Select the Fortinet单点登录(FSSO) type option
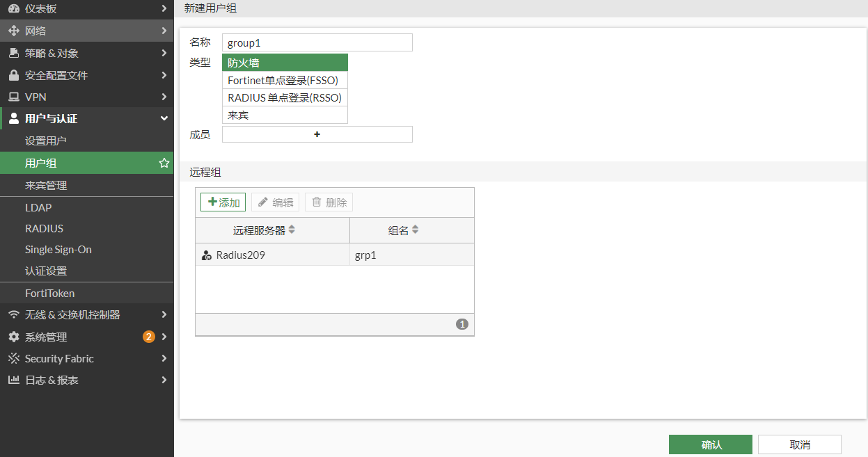The image size is (868, 457). pyautogui.click(x=284, y=80)
